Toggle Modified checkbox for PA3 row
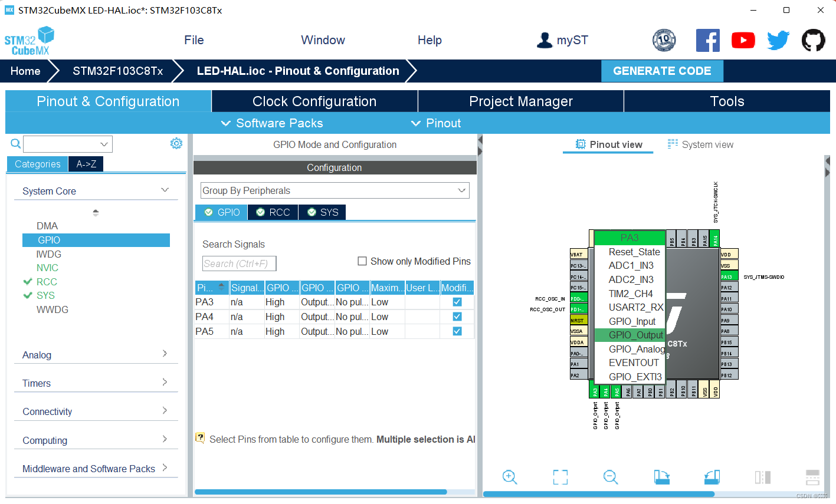Image resolution: width=836 pixels, height=504 pixels. click(457, 302)
